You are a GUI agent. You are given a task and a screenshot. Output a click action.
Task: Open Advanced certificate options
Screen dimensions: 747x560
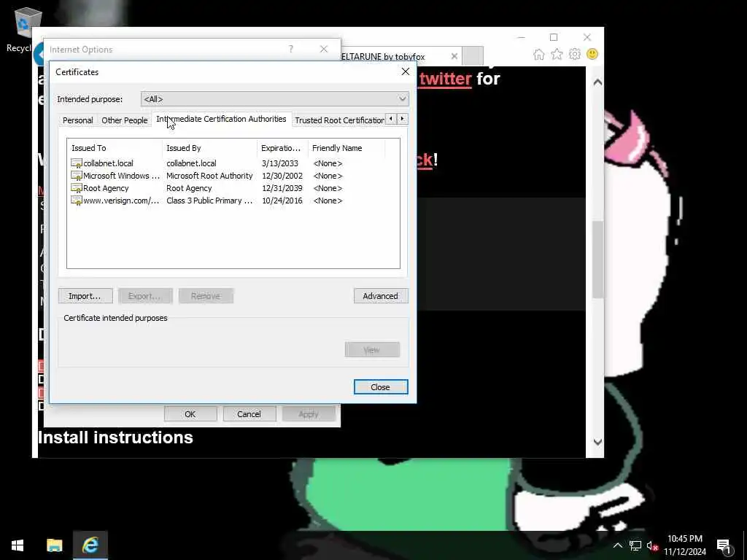381,296
